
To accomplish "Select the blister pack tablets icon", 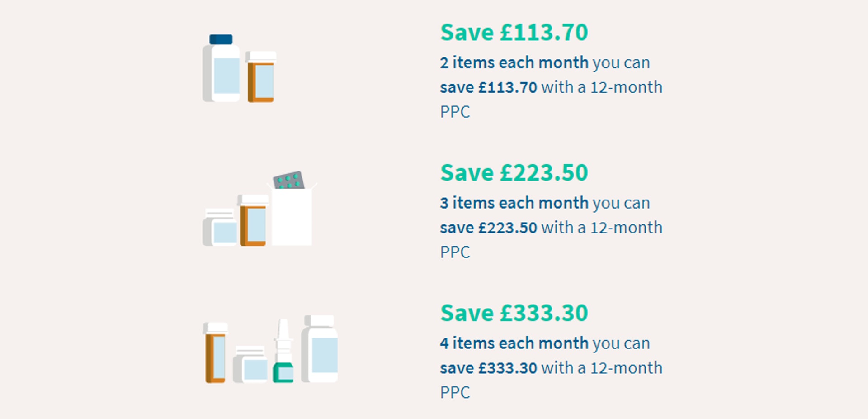I will 289,180.
